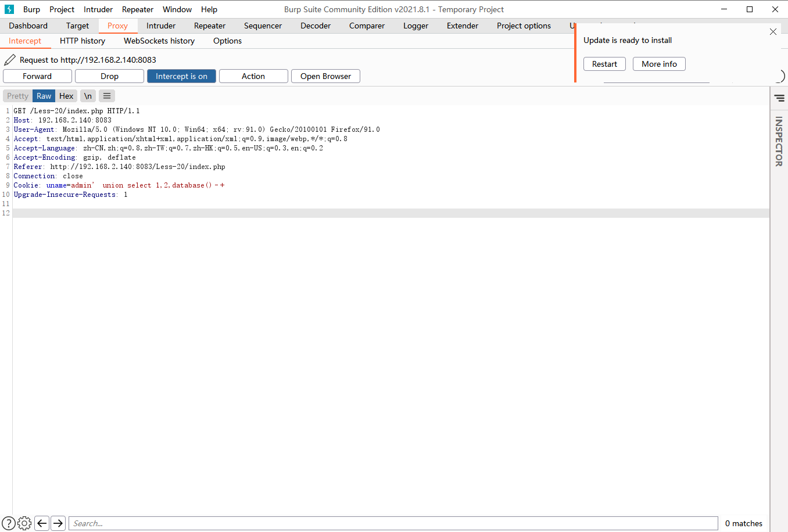The width and height of the screenshot is (788, 532).
Task: Open the Project options tab
Action: click(x=524, y=26)
